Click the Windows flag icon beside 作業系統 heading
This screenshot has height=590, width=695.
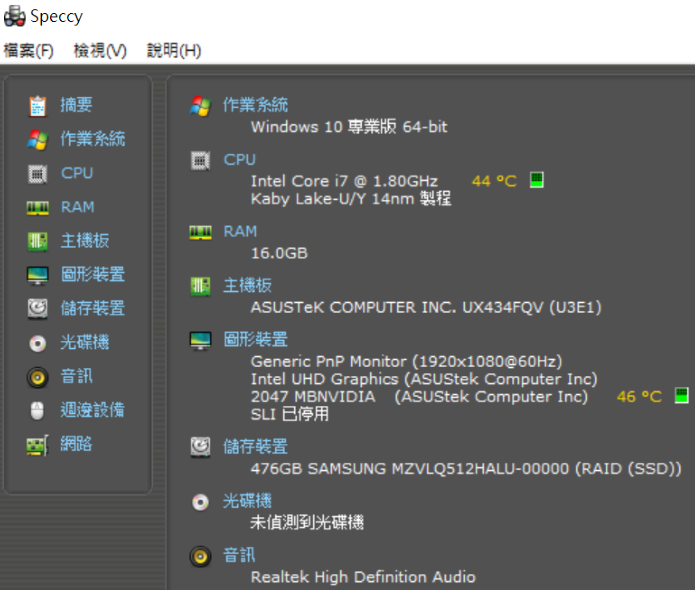pos(200,106)
